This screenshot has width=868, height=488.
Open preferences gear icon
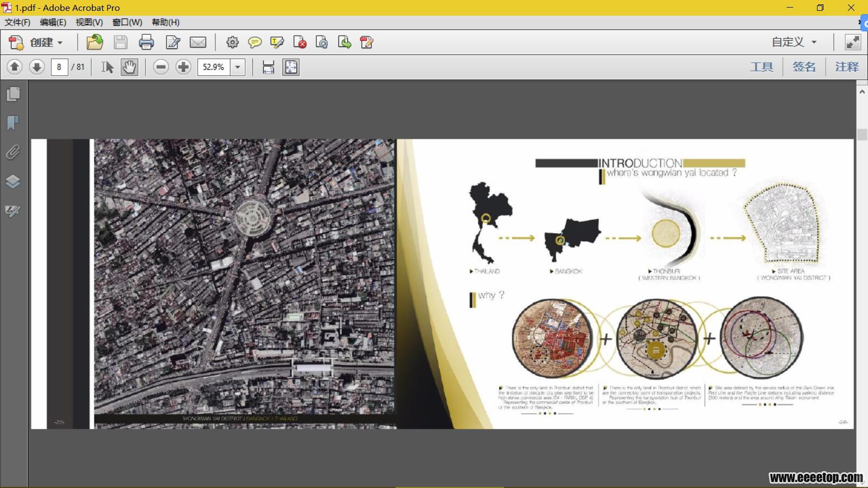click(x=232, y=42)
